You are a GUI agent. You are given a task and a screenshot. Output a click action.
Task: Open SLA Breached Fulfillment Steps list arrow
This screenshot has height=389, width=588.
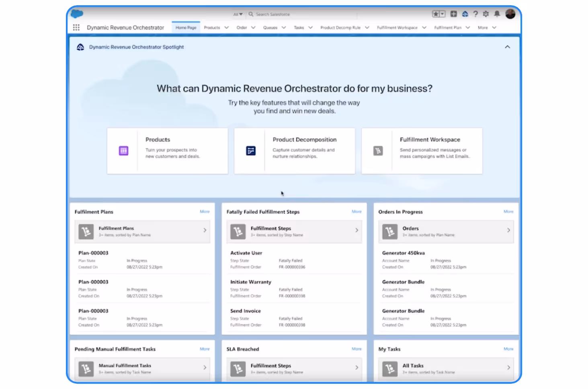[x=356, y=368]
